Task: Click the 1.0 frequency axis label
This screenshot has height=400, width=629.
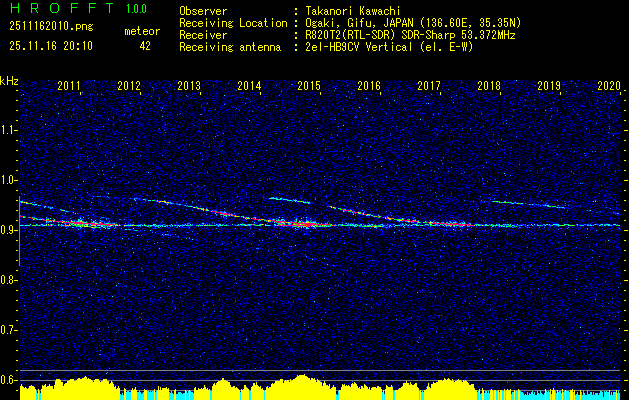Action: click(x=8, y=180)
